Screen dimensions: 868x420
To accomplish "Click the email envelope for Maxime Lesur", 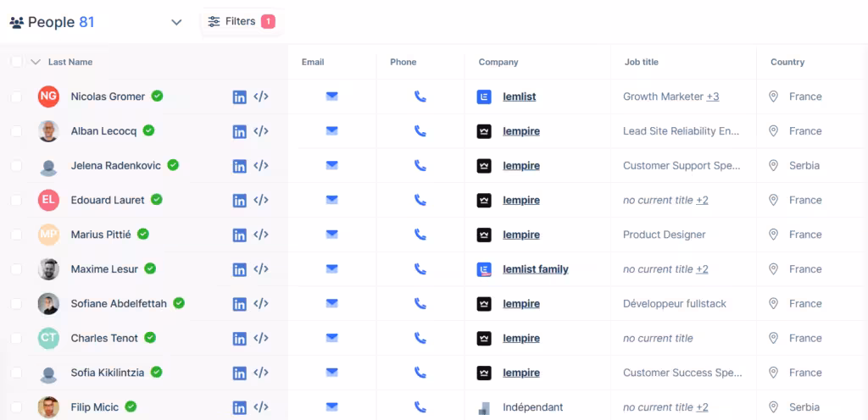I will click(331, 269).
